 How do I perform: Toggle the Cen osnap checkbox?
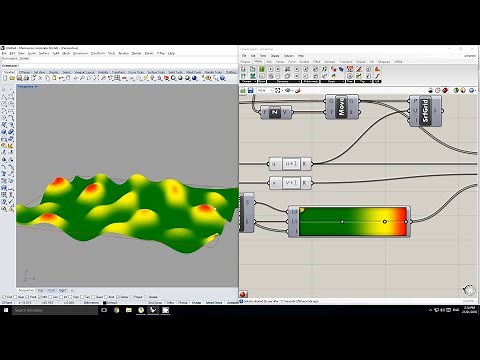51,297
